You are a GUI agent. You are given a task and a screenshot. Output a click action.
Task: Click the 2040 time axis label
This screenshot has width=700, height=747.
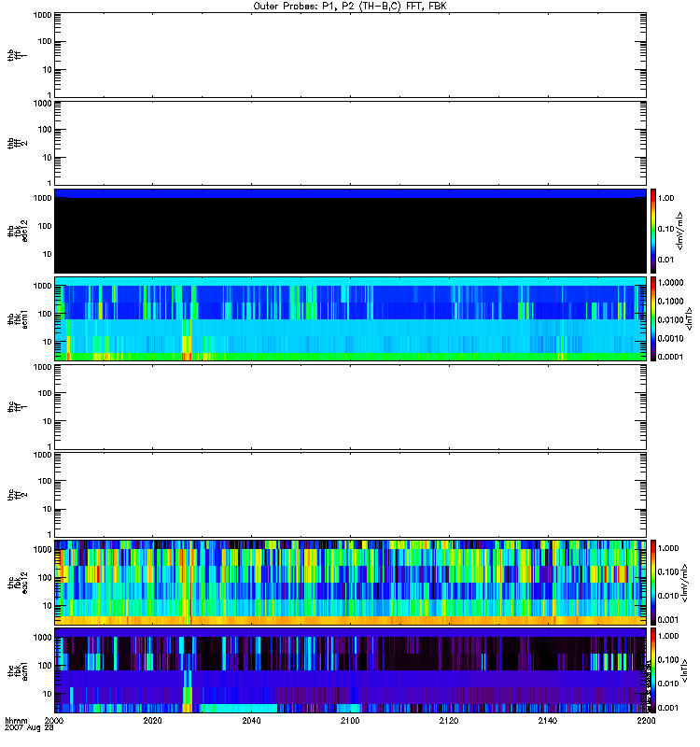(x=252, y=722)
